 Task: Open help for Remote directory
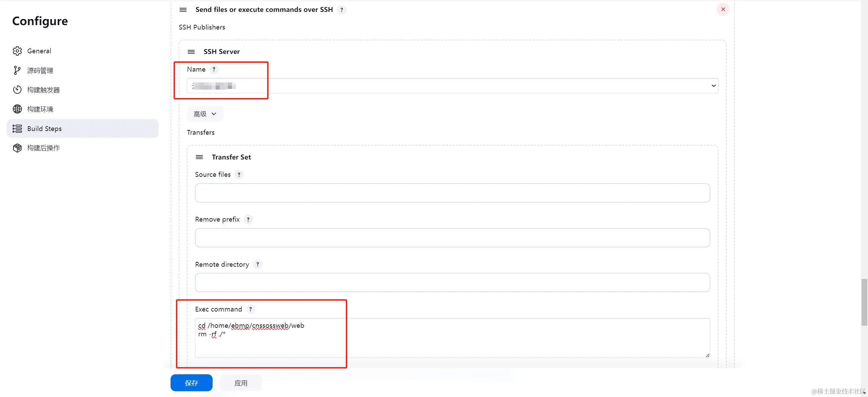[x=258, y=264]
